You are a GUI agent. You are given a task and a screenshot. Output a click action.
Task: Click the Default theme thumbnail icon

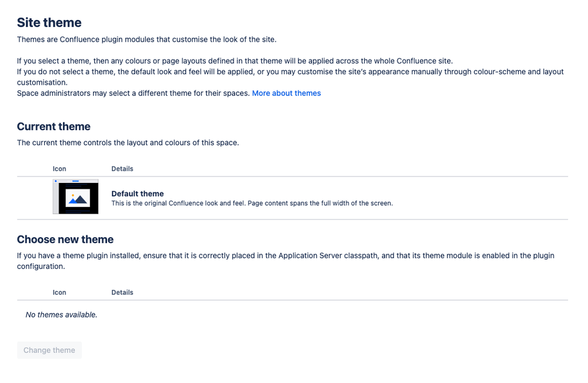pos(75,197)
